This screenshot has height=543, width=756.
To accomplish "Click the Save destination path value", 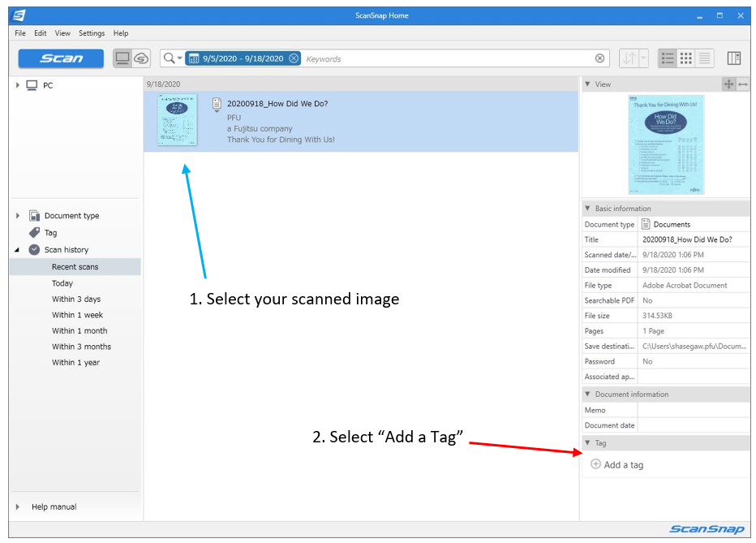I will [x=694, y=347].
